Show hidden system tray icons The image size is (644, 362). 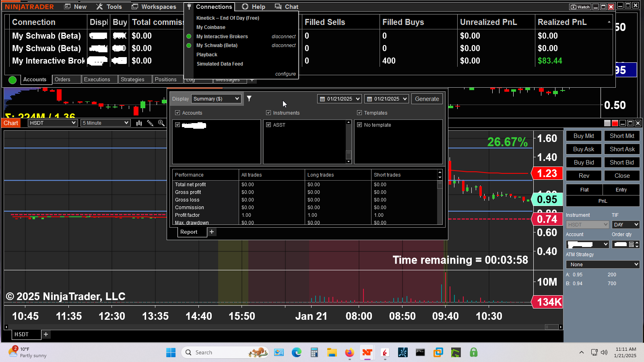click(581, 353)
